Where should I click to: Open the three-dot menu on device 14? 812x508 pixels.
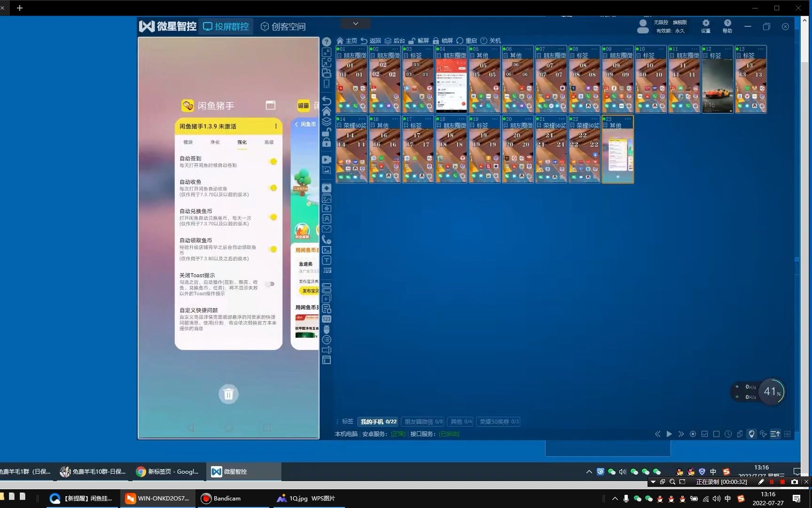coord(362,119)
